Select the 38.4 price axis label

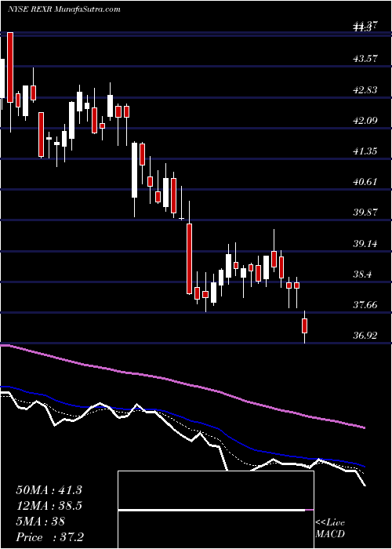pos(362,274)
